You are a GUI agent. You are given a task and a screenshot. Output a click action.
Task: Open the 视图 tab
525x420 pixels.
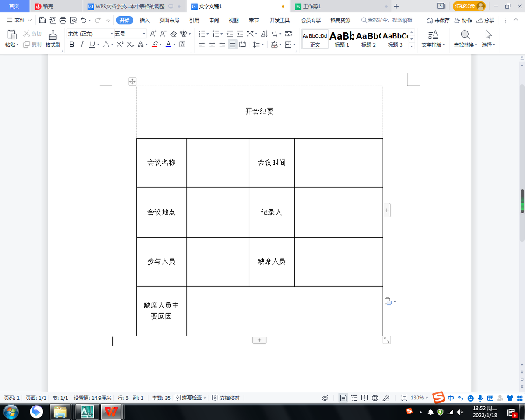[234, 20]
